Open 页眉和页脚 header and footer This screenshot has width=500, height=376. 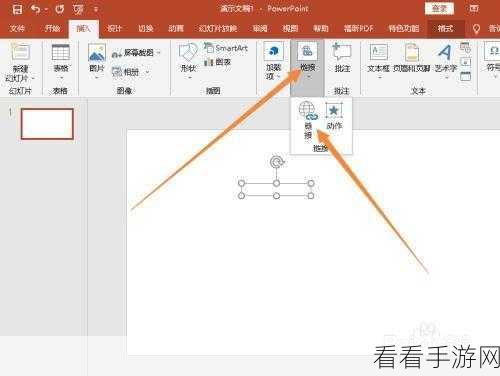pos(412,57)
